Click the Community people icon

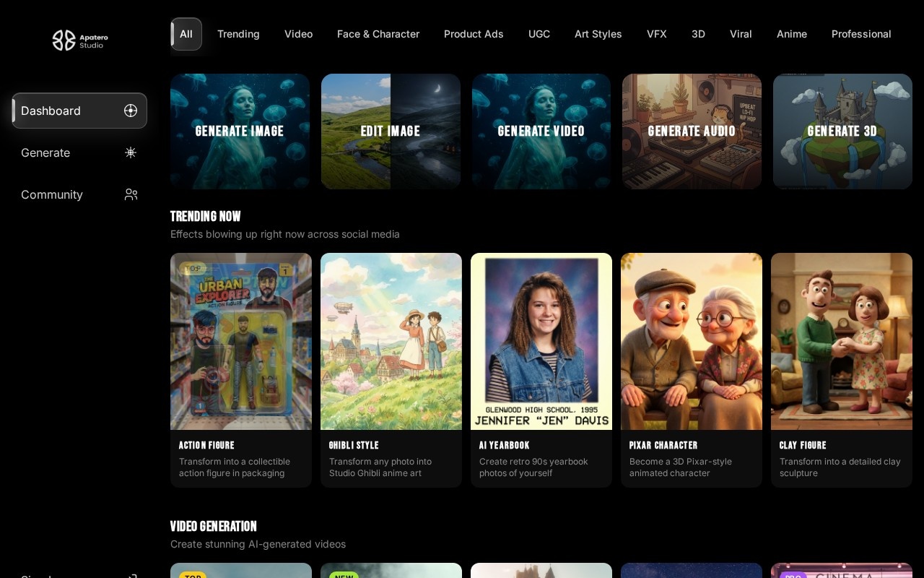(x=131, y=194)
